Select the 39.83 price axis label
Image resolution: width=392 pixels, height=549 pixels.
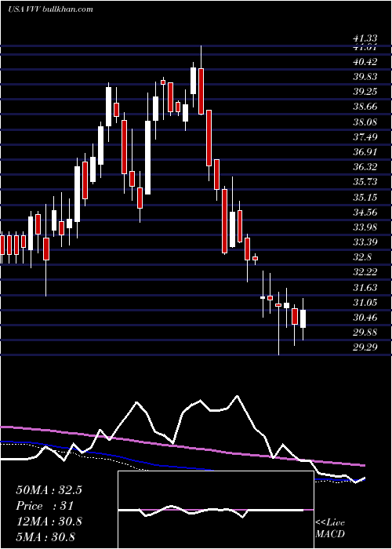[365, 77]
